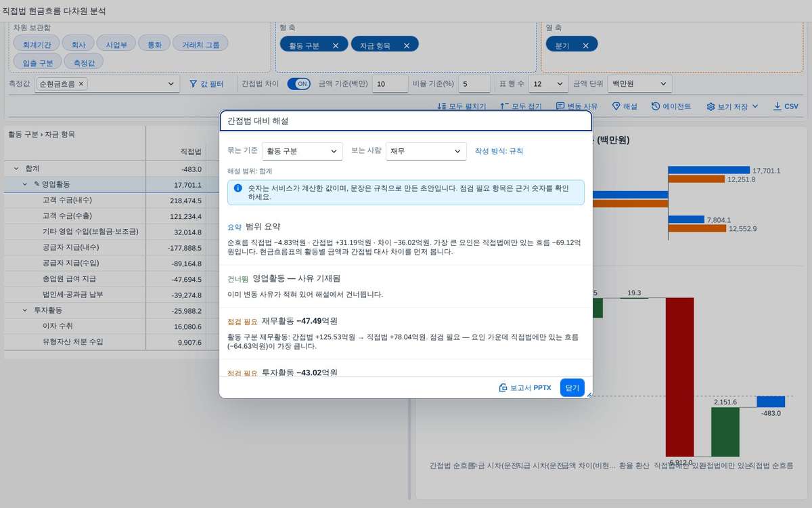Click the dialog resize handle corner

[588, 394]
